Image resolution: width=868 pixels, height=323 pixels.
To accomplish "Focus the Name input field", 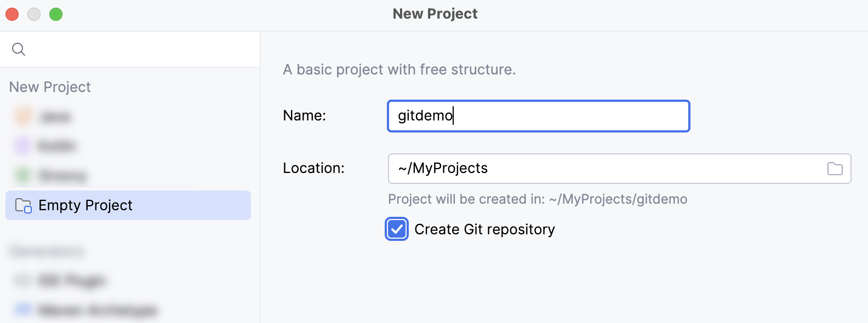I will pyautogui.click(x=537, y=116).
